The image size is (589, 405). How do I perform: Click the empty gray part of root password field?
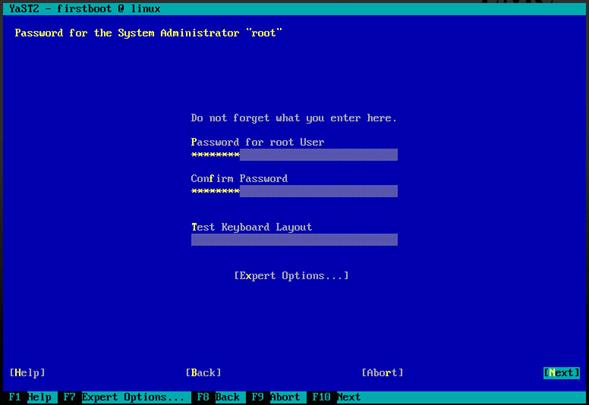(319, 154)
